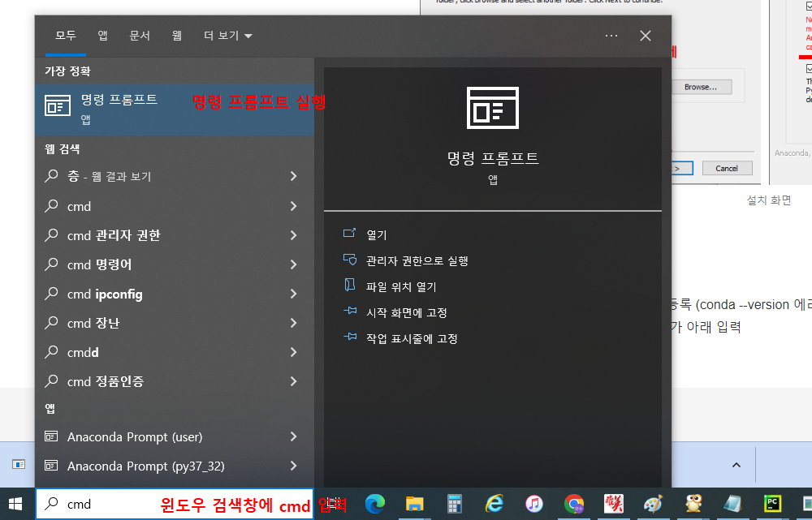812x520 pixels.
Task: Open the notepad app in taskbar
Action: [x=732, y=504]
